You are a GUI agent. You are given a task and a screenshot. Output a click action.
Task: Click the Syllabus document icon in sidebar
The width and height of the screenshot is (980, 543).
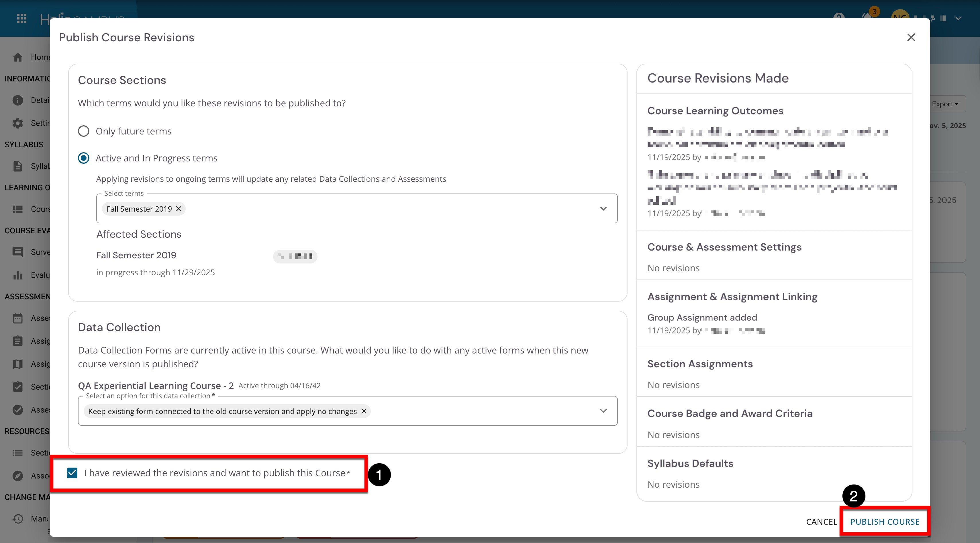pyautogui.click(x=17, y=166)
